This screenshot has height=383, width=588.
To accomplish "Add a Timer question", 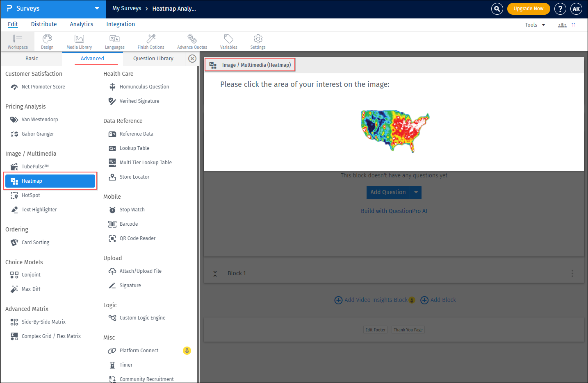I will [121, 365].
